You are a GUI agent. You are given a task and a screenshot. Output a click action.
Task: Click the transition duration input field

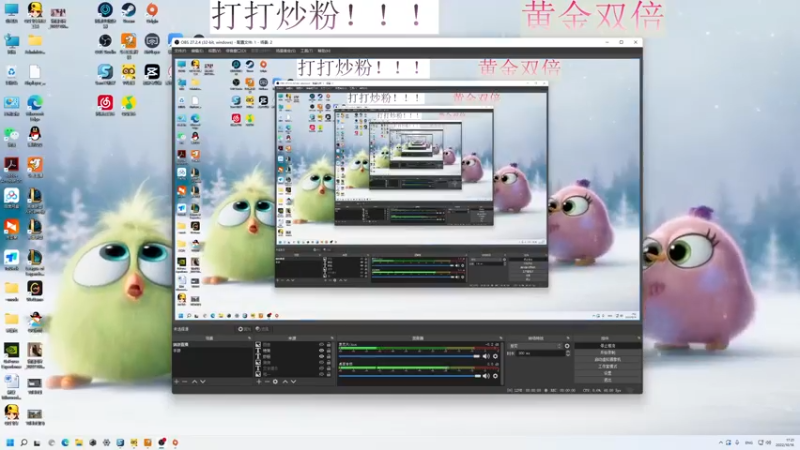[x=541, y=353]
